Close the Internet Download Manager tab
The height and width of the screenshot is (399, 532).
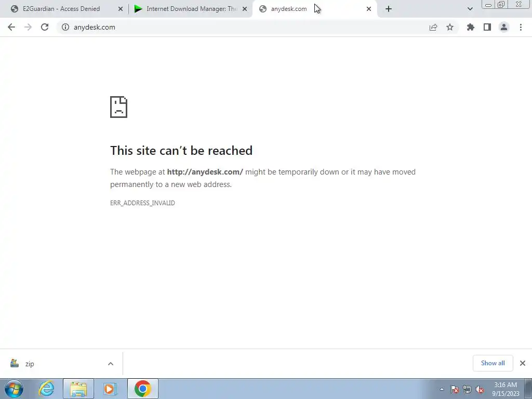[x=245, y=9]
